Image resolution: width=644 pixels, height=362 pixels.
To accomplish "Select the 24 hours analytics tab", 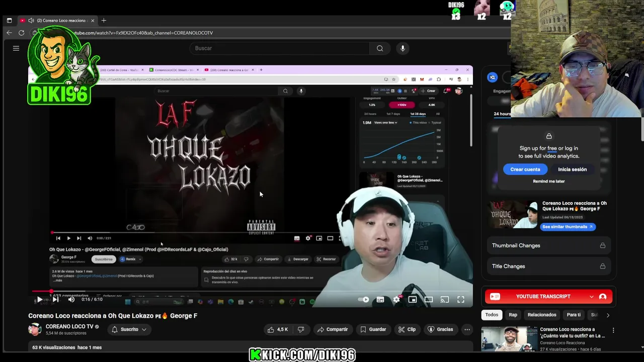I will pos(502,114).
